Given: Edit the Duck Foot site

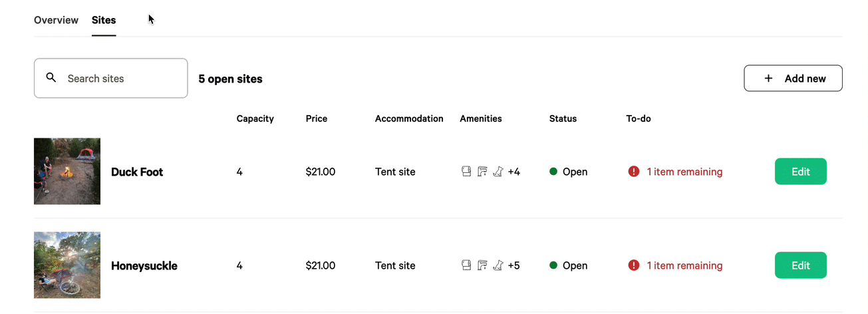Looking at the screenshot, I should click(801, 172).
